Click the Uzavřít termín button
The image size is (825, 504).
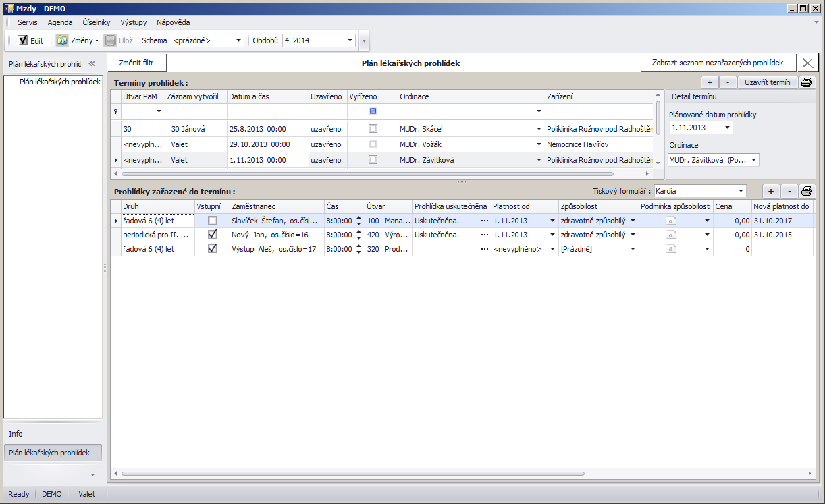pos(768,83)
